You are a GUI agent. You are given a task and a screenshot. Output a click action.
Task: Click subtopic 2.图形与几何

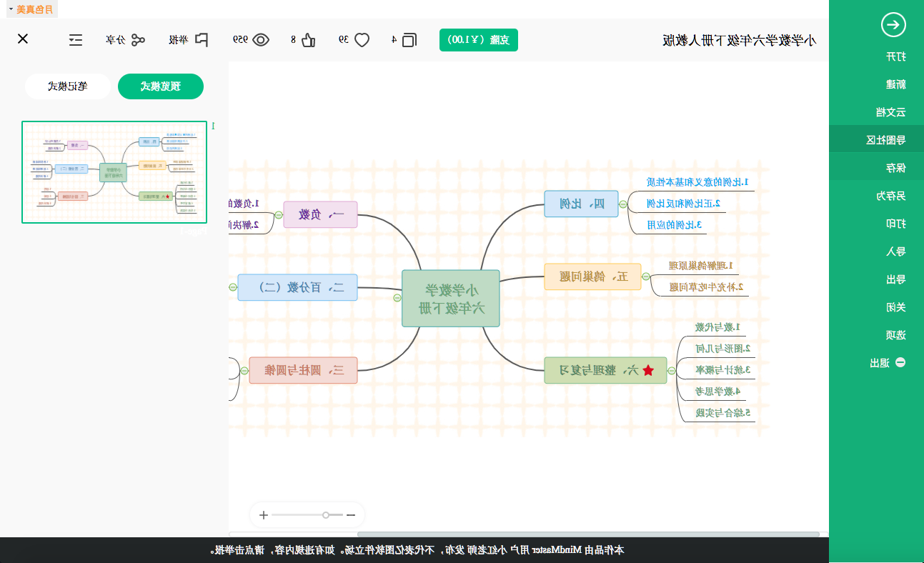click(723, 349)
